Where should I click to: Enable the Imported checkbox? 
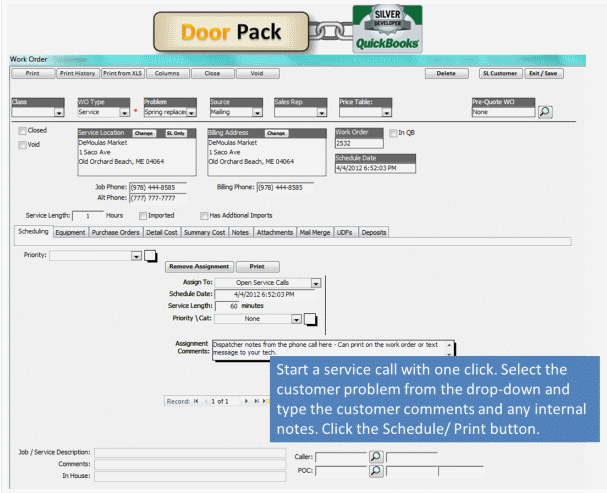point(142,216)
